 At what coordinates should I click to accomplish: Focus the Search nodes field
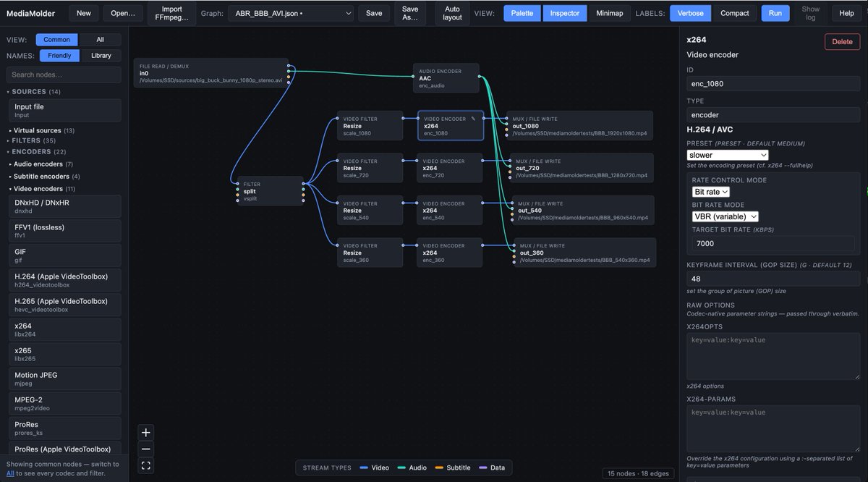pos(64,75)
